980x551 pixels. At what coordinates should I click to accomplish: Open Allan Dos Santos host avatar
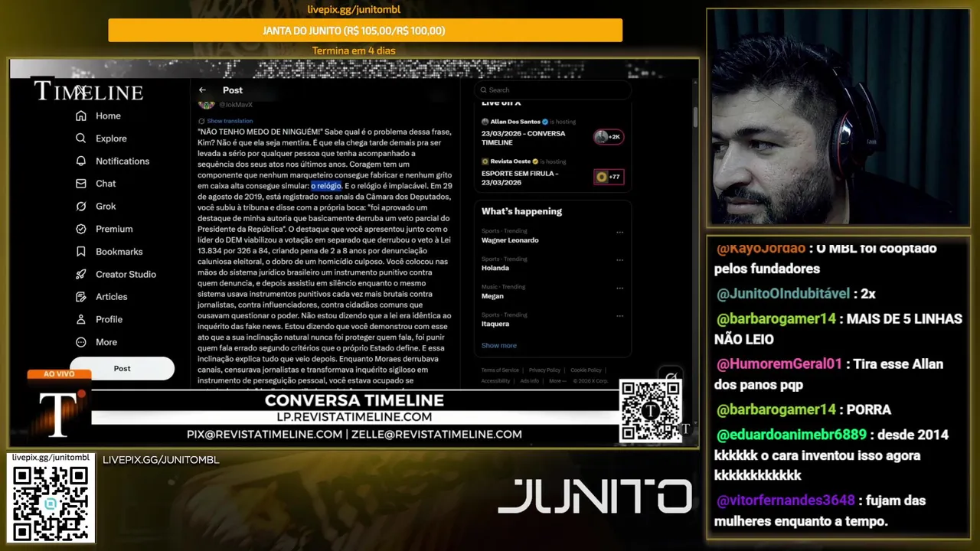click(x=485, y=122)
